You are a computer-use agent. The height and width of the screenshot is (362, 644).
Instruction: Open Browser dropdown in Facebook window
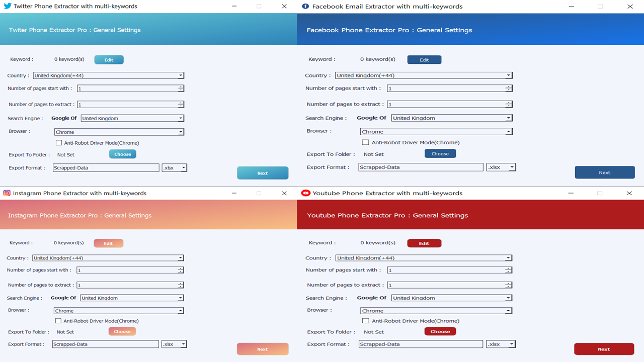[436, 132]
